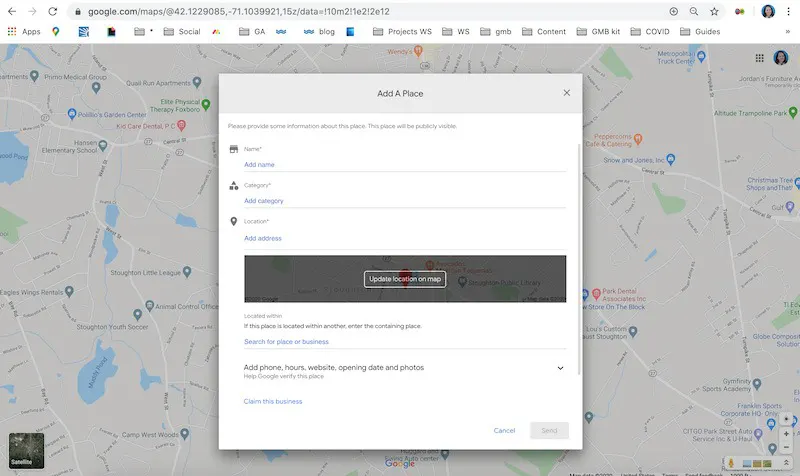The width and height of the screenshot is (800, 476).
Task: Bookmark this page with the star icon
Action: coord(714,11)
